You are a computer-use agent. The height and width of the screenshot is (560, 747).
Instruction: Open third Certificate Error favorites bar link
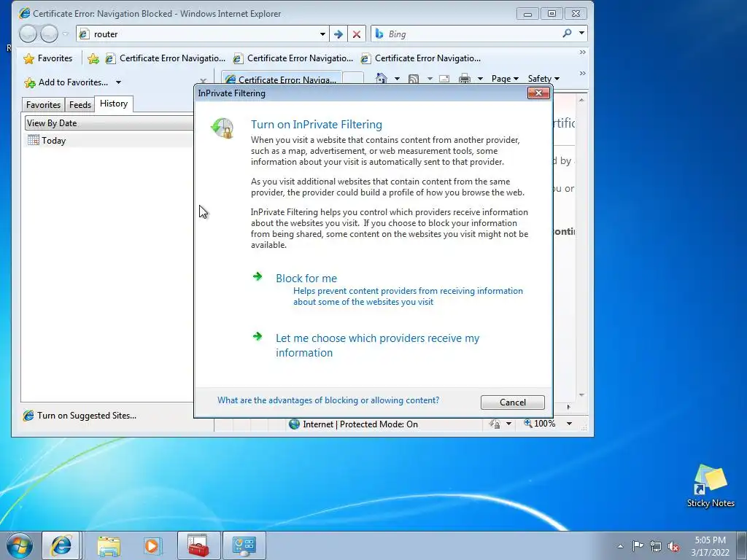421,58
